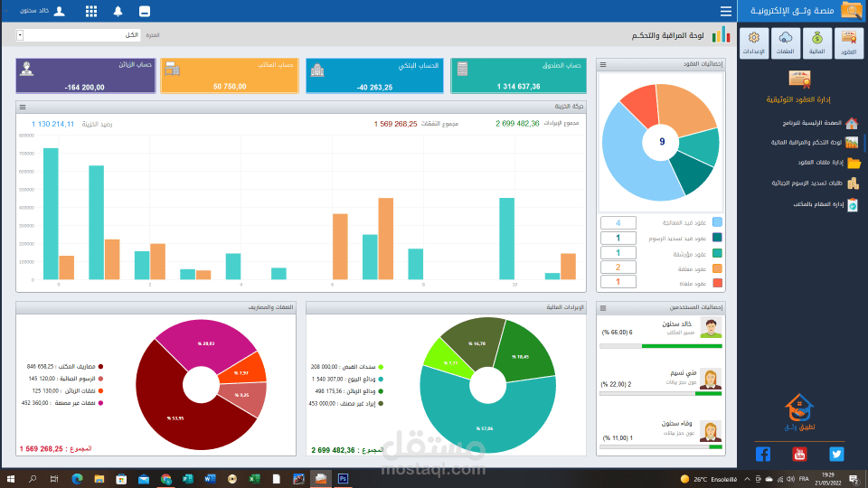Open the إحصائيات المستخدمين panel menu icon

tap(603, 308)
